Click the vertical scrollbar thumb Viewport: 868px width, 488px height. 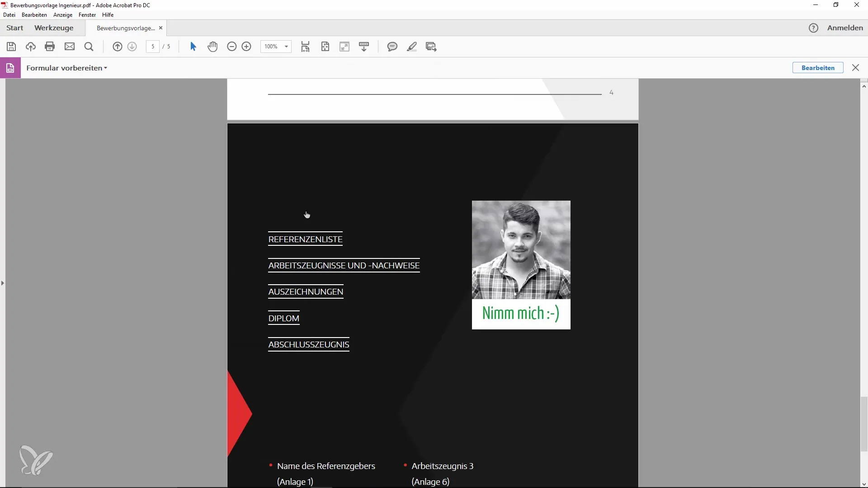click(864, 424)
